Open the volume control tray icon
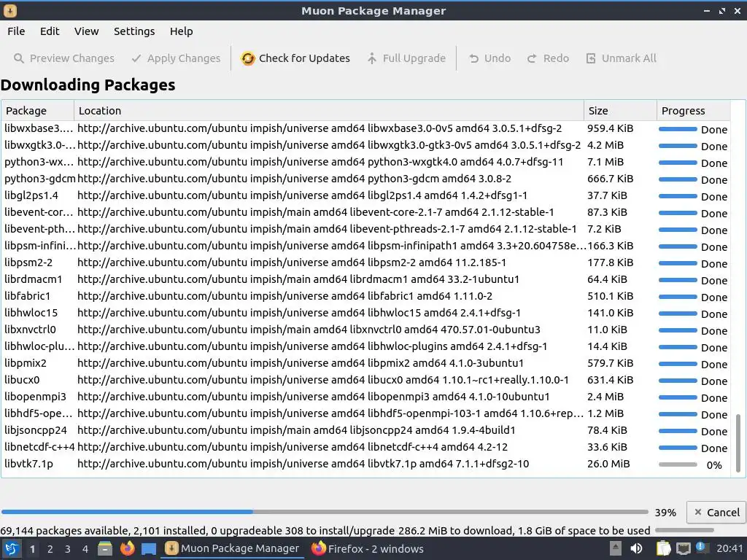The height and width of the screenshot is (560, 747). pyautogui.click(x=636, y=548)
